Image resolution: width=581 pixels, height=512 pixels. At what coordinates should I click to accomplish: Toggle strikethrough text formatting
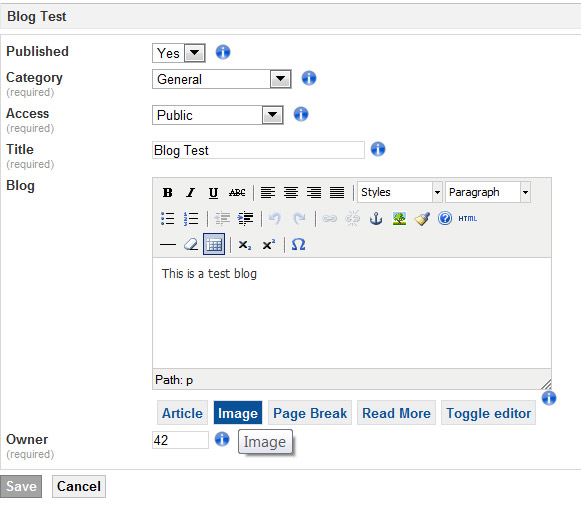(237, 192)
